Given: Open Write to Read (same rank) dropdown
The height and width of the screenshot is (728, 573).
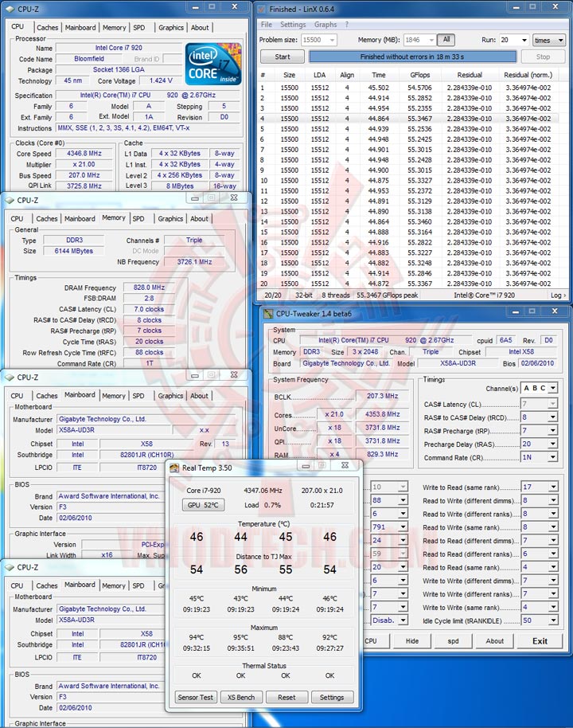Looking at the screenshot, I should tap(553, 487).
